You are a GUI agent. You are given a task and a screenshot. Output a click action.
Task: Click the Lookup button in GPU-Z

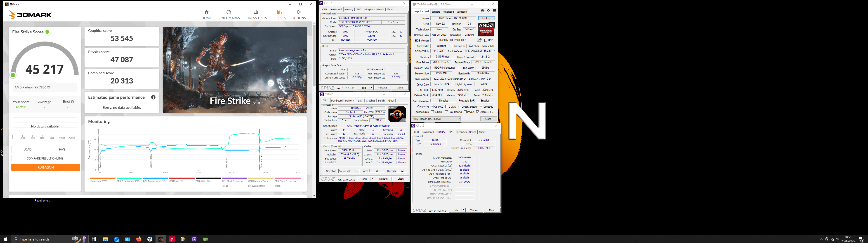point(486,18)
